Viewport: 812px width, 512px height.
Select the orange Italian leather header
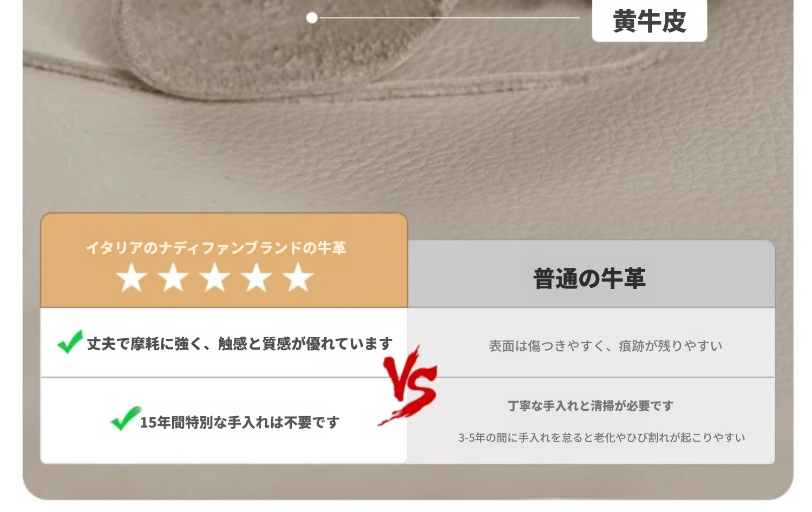coord(224,260)
